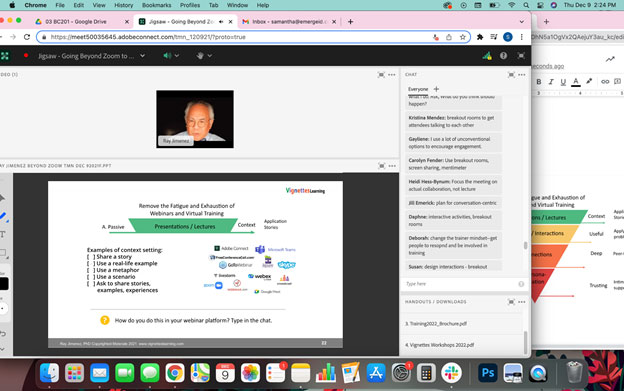Click Carolyn Fender chat message
This screenshot has height=391, width=624.
453,164
